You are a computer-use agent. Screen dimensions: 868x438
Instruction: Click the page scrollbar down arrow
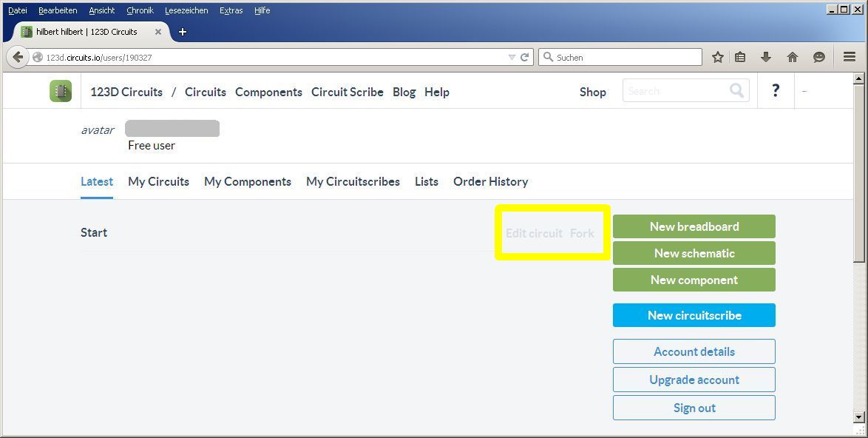point(858,417)
